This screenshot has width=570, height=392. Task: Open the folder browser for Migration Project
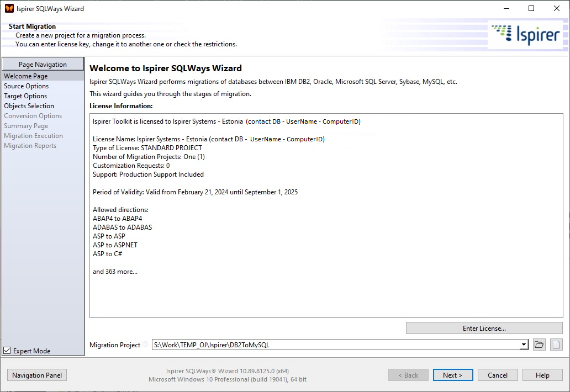click(539, 345)
